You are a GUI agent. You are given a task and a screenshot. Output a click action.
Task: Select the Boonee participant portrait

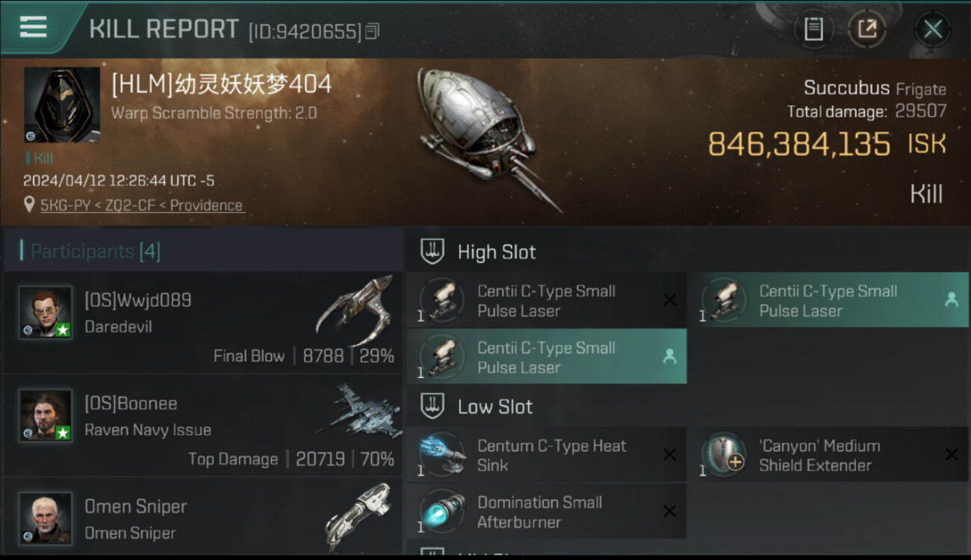coord(46,415)
